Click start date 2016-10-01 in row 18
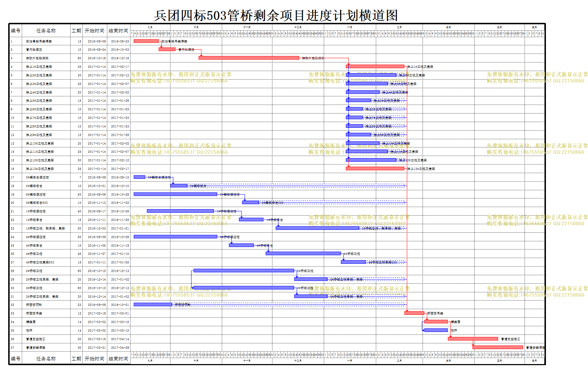This screenshot has height=373, width=588. tap(97, 186)
